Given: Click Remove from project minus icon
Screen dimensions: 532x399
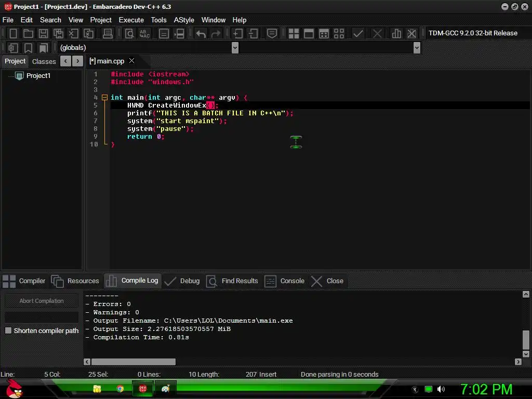Looking at the screenshot, I should click(x=253, y=33).
